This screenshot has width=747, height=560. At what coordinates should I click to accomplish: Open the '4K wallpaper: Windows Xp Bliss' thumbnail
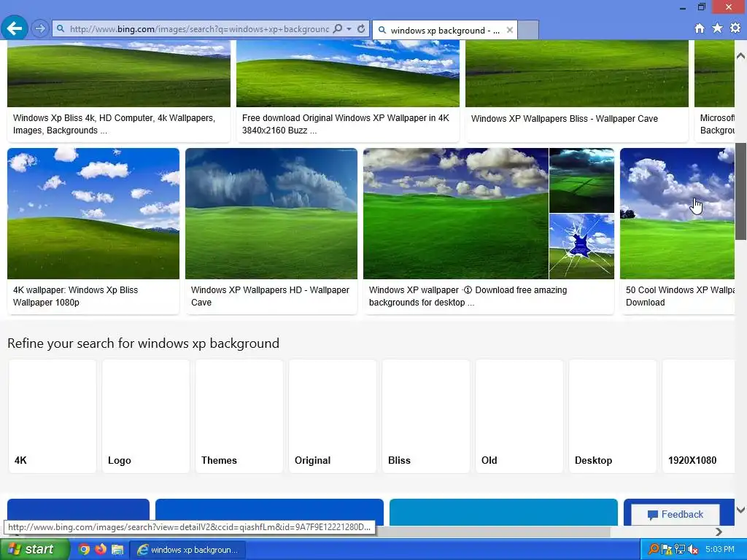93,214
